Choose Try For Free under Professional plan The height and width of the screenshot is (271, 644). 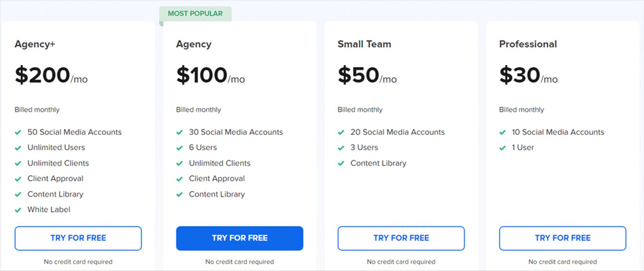click(x=563, y=238)
